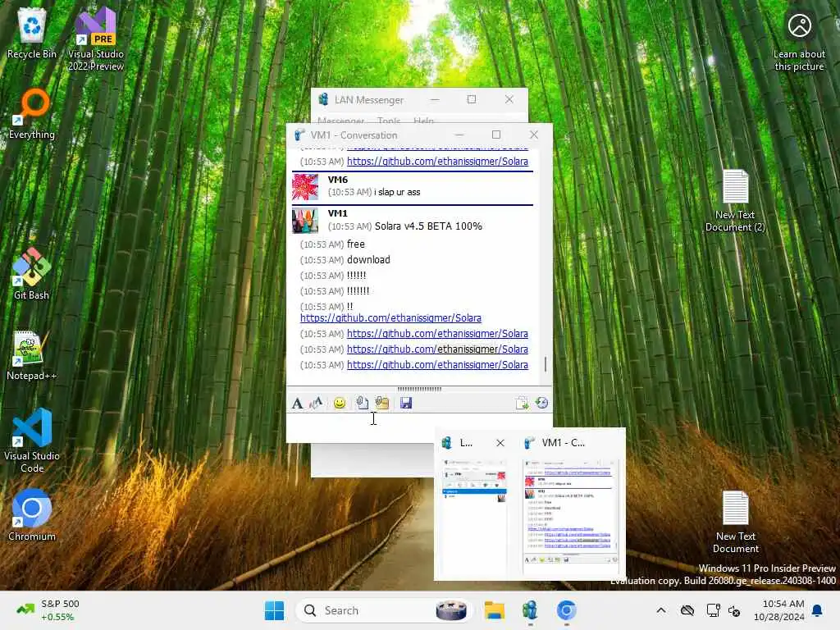The image size is (840, 630).
Task: Click the "download" message line
Action: [x=368, y=260]
